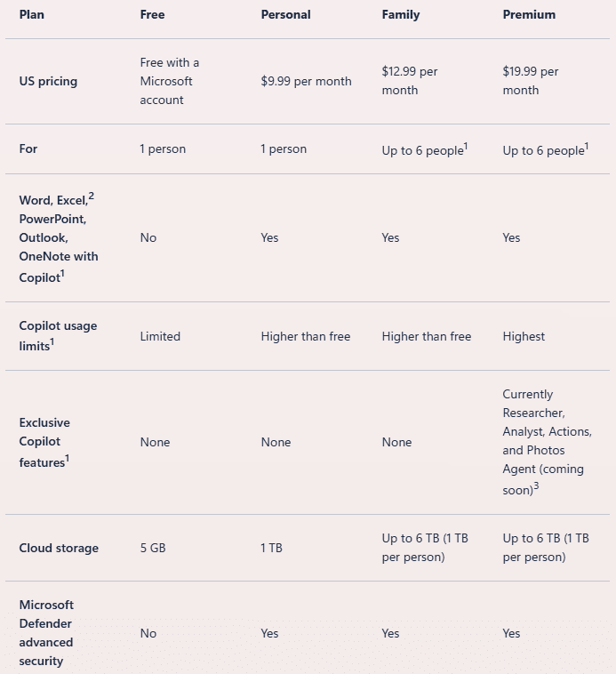Click 'Free with a Microsoft account' text

169,81
